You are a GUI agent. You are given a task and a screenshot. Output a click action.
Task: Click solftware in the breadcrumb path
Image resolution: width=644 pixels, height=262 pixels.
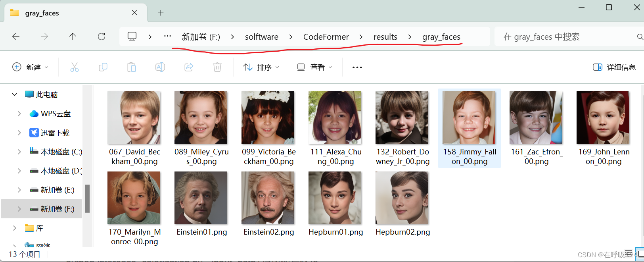tap(262, 37)
